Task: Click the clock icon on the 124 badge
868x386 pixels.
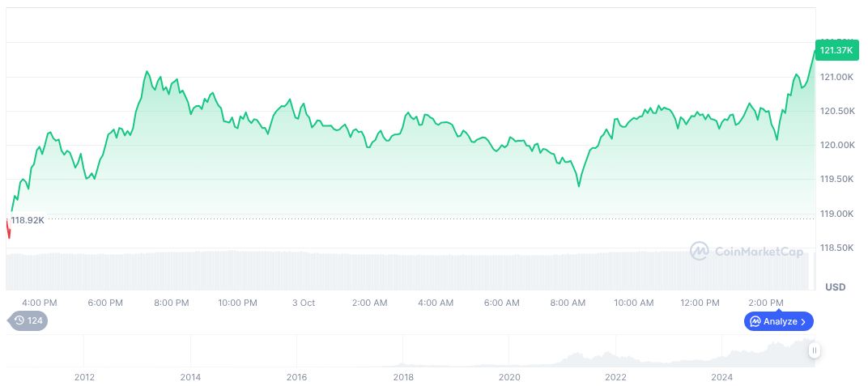Action: (x=19, y=321)
